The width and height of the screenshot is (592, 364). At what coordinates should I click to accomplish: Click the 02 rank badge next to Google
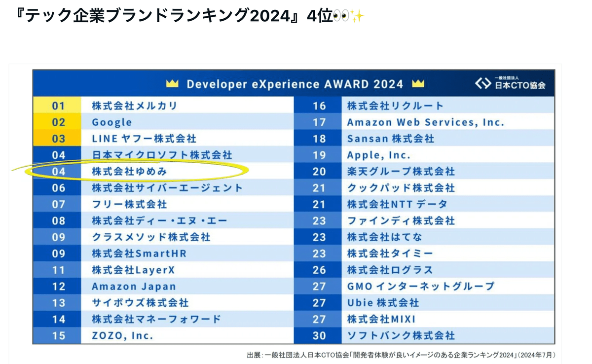tap(58, 122)
